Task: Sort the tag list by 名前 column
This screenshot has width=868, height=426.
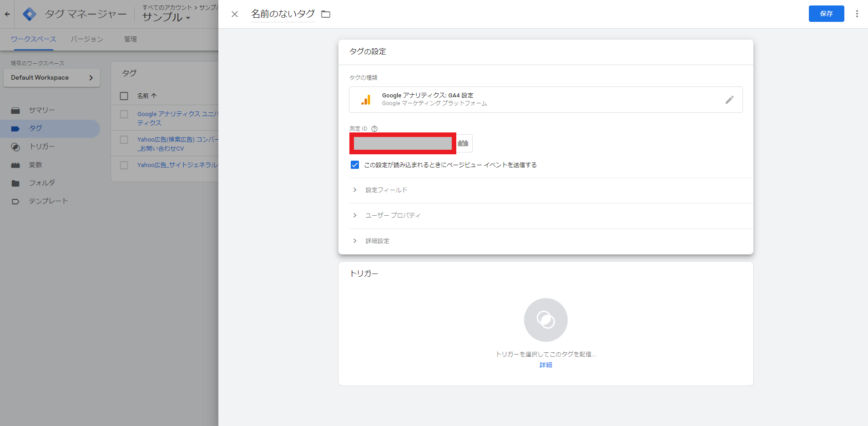Action: coord(146,96)
